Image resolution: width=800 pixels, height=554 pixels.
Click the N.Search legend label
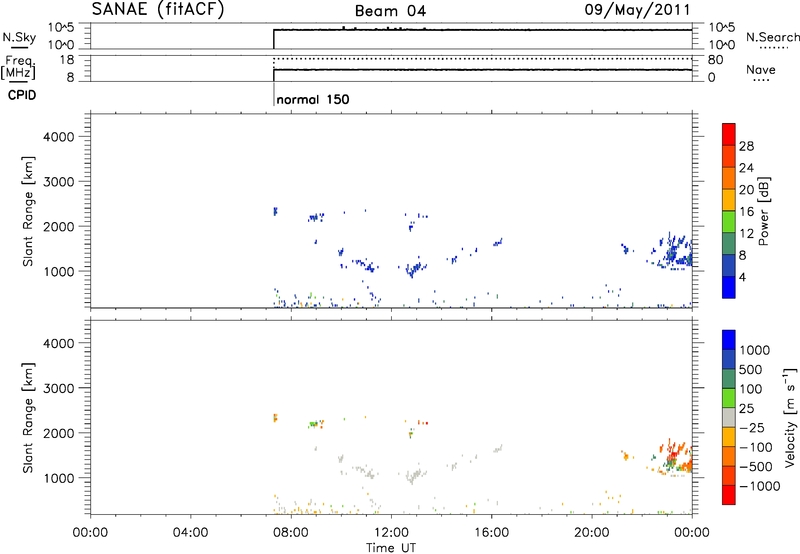coord(772,37)
